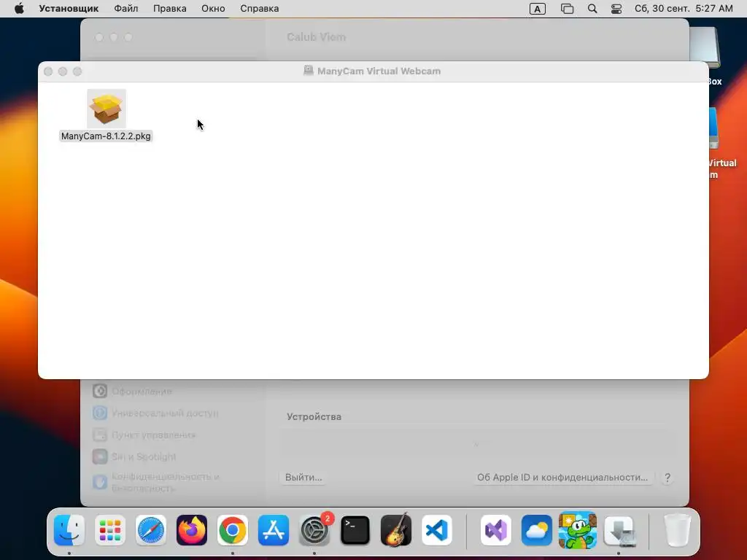
Task: Select Пункт управления in System Settings sidebar
Action: (144, 435)
